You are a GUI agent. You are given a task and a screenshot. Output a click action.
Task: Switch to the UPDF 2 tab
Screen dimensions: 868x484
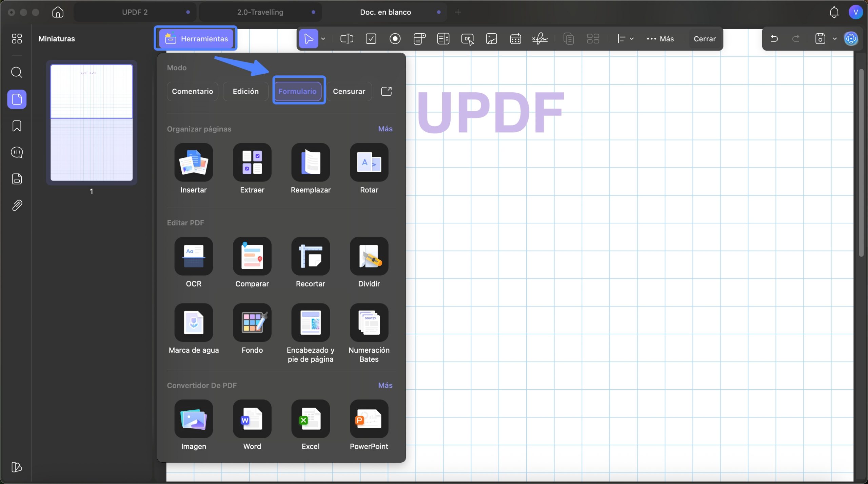pyautogui.click(x=135, y=12)
